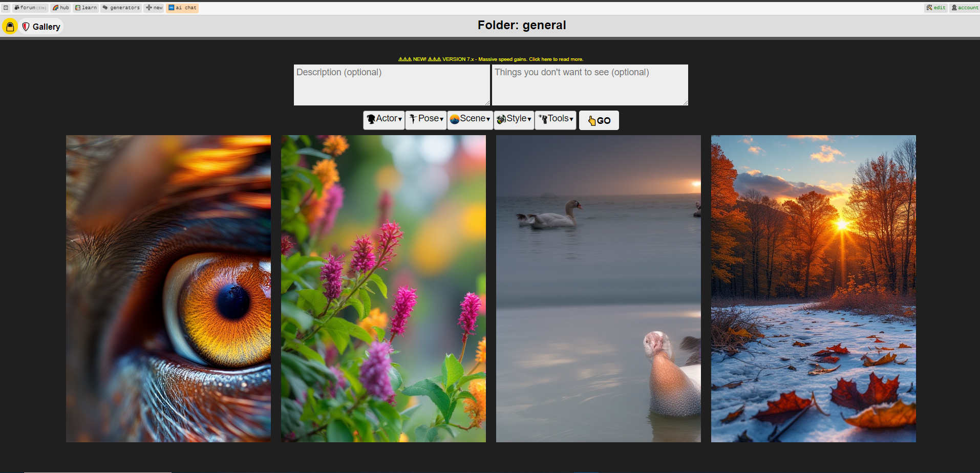Screen dimensions: 980x473
Task: Open the account menu
Action: tap(965, 8)
